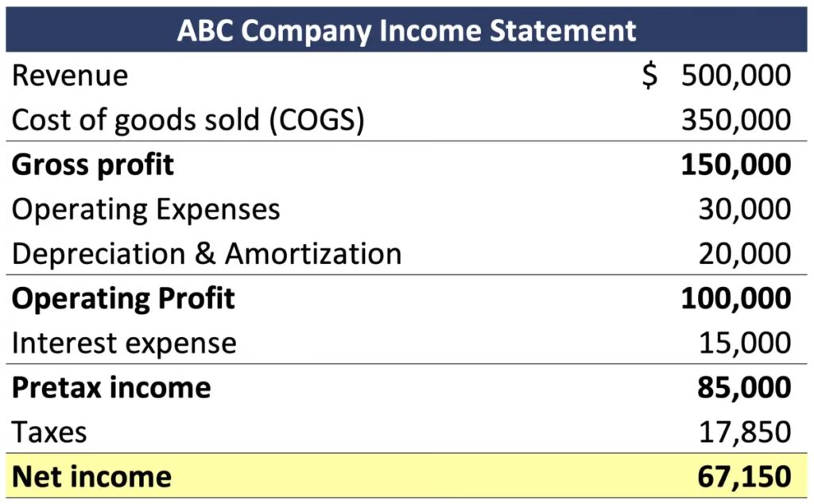Click the highlighted 67,150 net income value
This screenshot has height=504, width=814.
pyautogui.click(x=745, y=477)
